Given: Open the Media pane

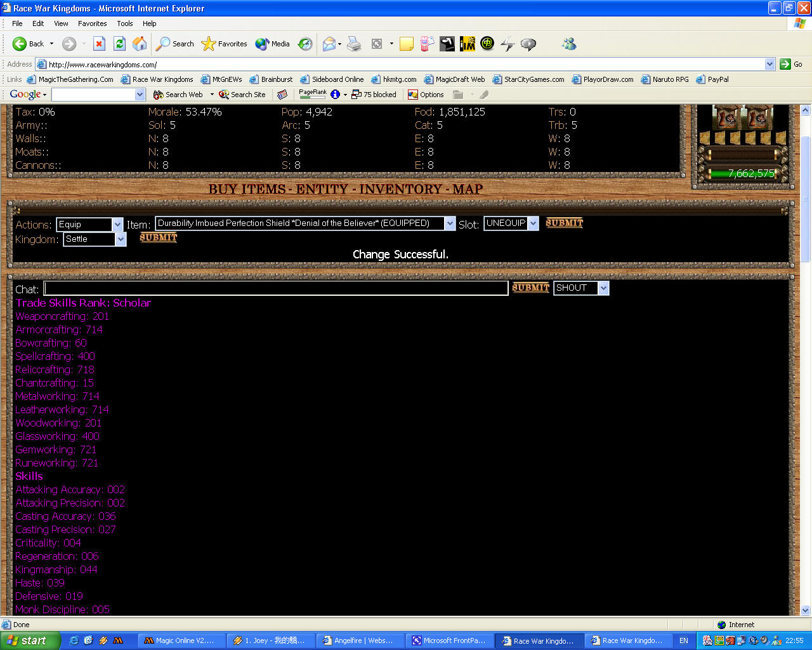Looking at the screenshot, I should coord(272,44).
